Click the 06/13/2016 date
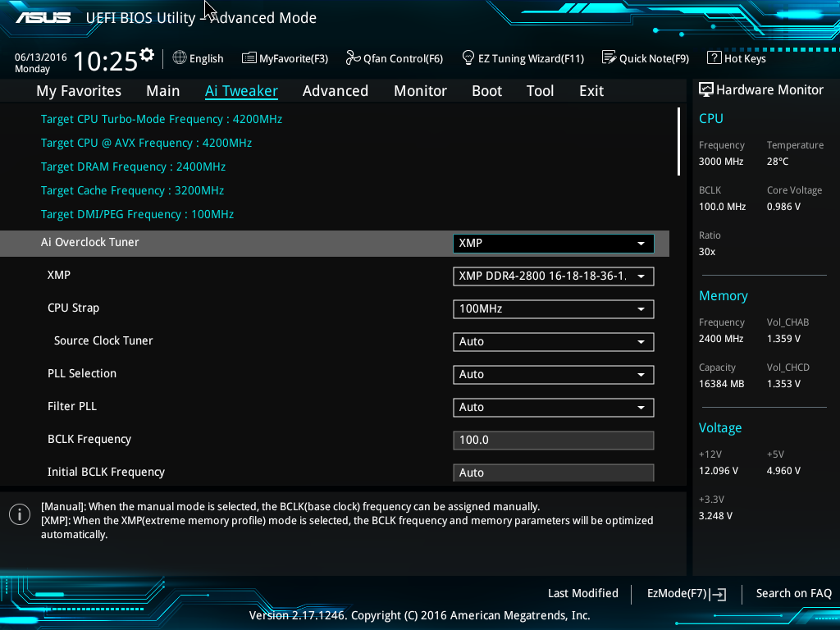Viewport: 840px width, 630px height. click(41, 57)
